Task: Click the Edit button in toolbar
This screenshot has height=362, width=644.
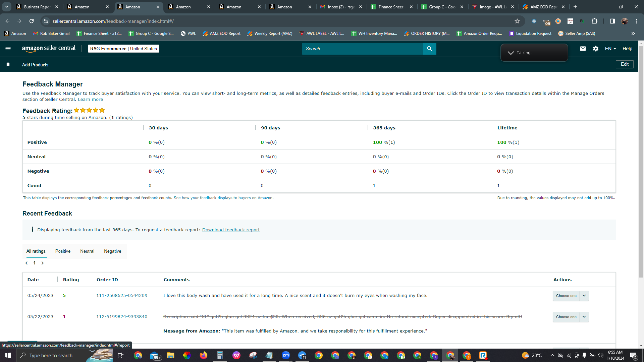Action: click(625, 64)
